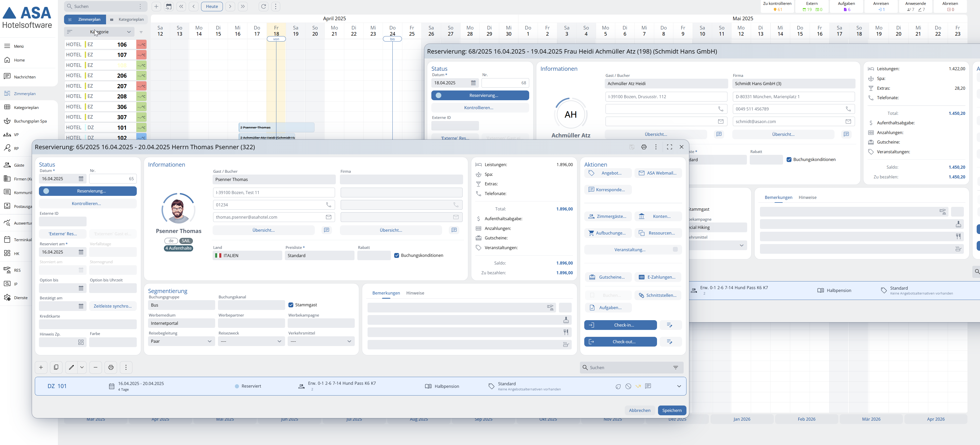
Task: Expand the DZ 101 room row chevron
Action: pos(679,386)
